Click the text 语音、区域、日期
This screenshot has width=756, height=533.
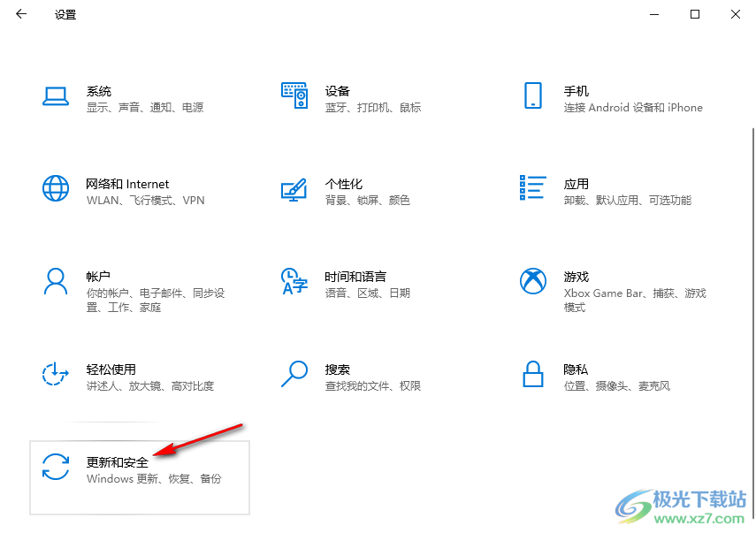click(x=368, y=293)
